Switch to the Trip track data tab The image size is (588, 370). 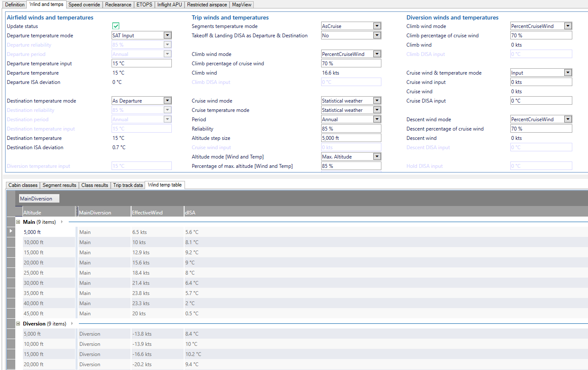click(x=128, y=185)
